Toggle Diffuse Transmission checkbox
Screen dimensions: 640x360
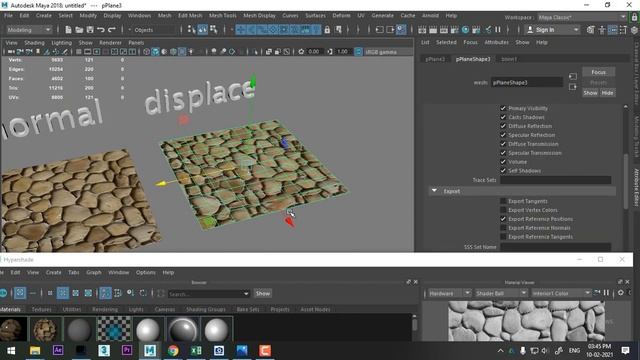tap(503, 144)
